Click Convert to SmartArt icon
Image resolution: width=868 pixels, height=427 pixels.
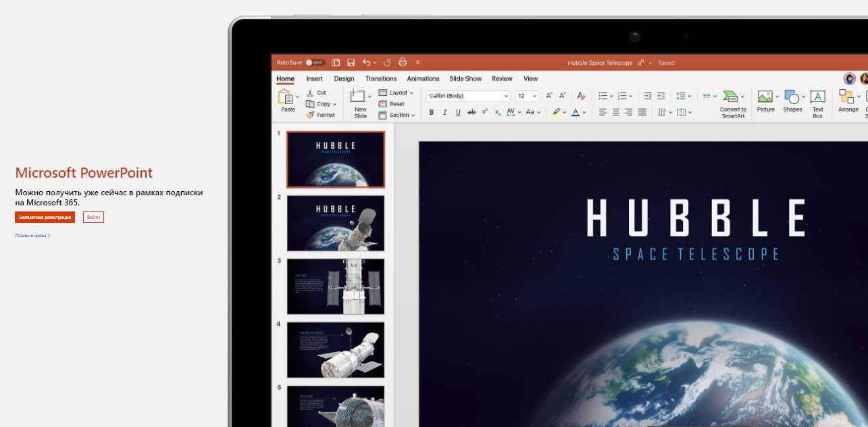[730, 97]
